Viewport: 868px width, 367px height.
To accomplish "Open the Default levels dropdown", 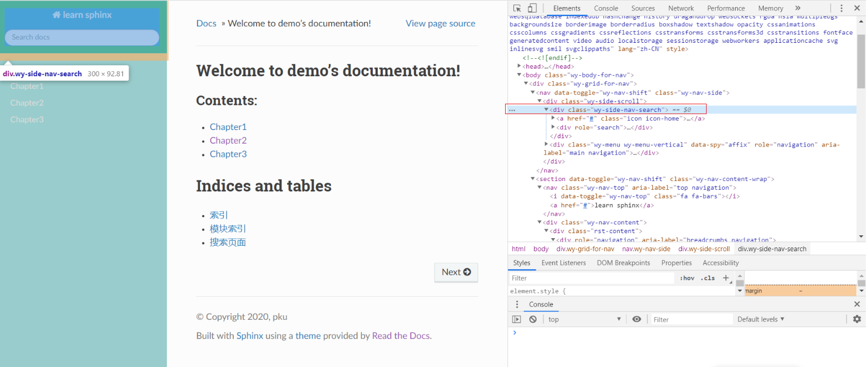I will coord(760,319).
